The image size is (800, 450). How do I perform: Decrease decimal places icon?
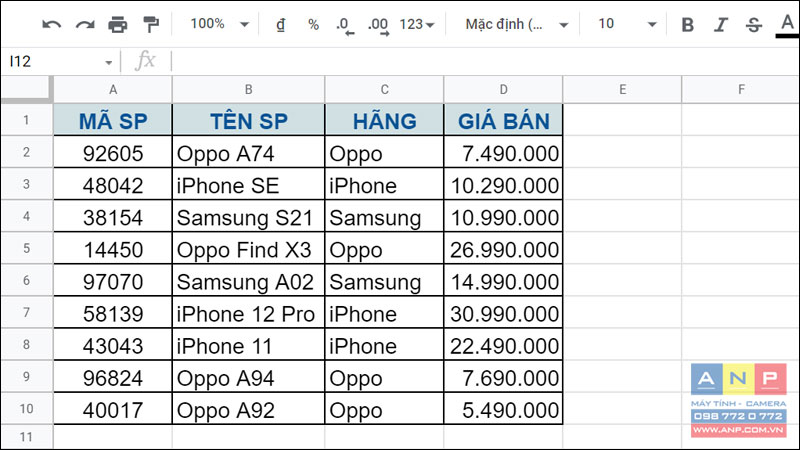[x=345, y=26]
